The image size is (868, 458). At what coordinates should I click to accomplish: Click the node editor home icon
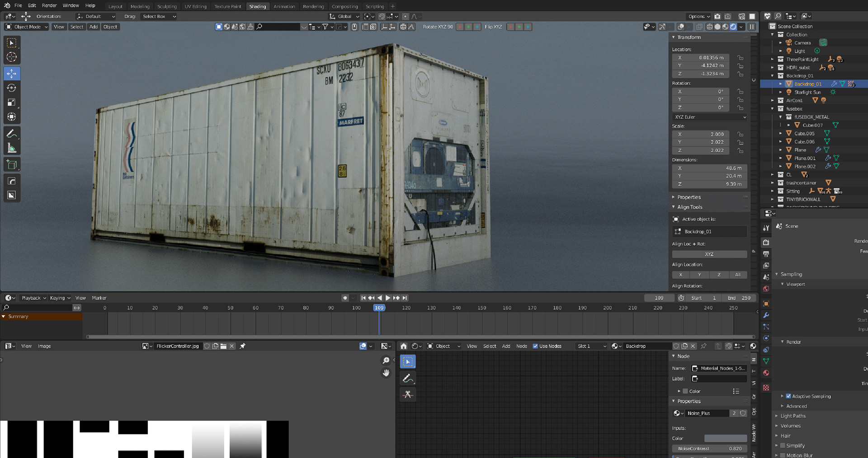point(404,346)
